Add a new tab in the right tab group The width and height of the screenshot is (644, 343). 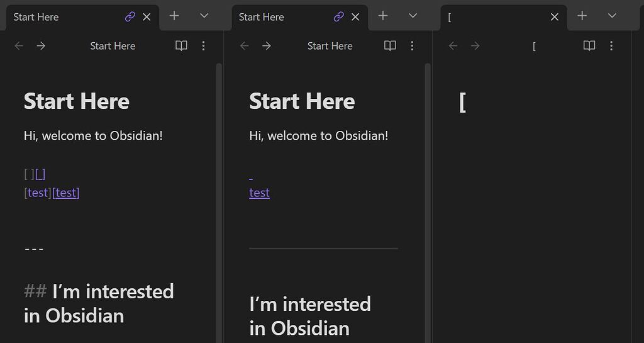582,16
